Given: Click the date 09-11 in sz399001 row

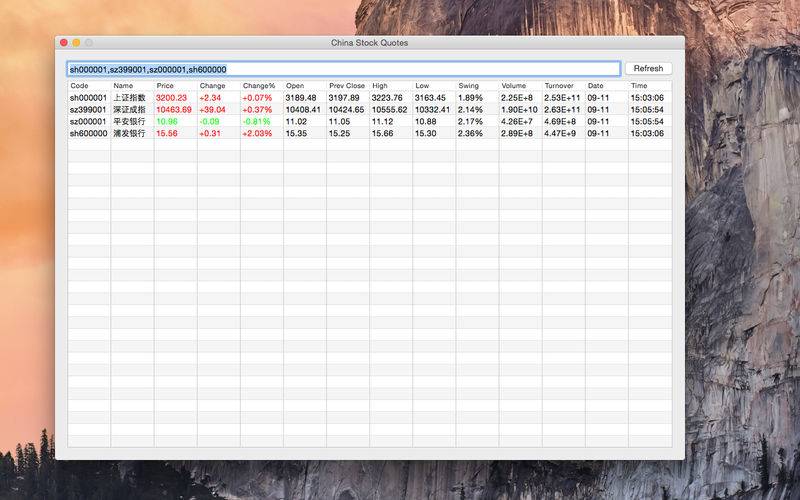Looking at the screenshot, I should 598,110.
